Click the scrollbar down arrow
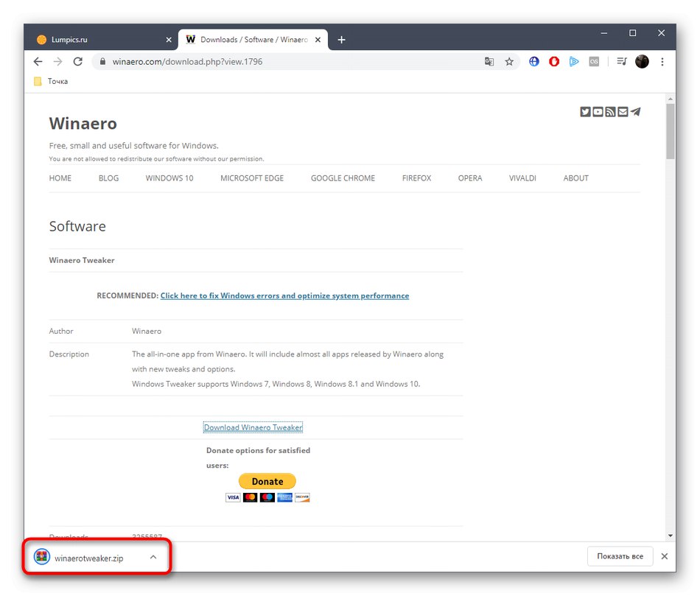 point(670,536)
